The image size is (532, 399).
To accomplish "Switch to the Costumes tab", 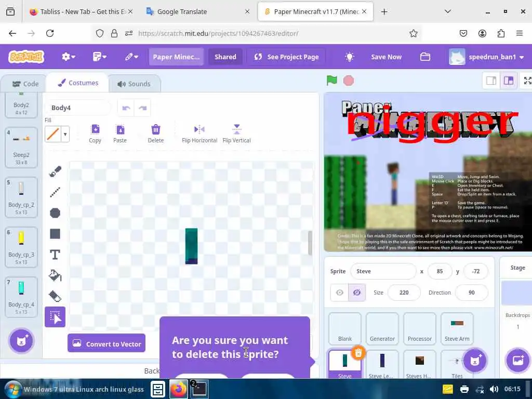I will click(78, 83).
